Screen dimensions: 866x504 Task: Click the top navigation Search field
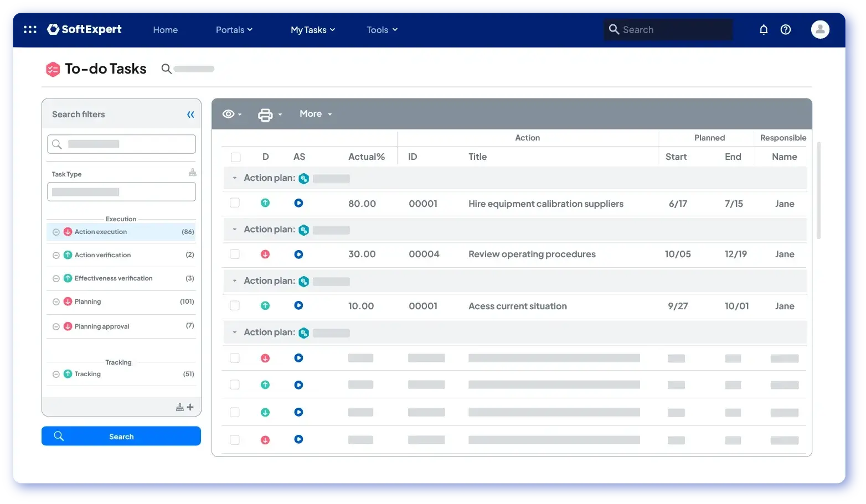click(x=669, y=30)
